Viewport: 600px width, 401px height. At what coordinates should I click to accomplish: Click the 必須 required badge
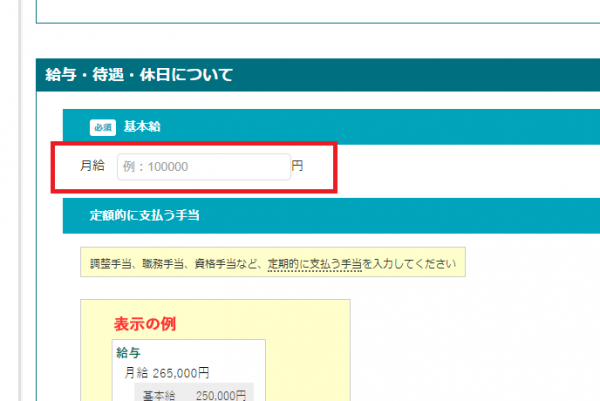(x=103, y=127)
